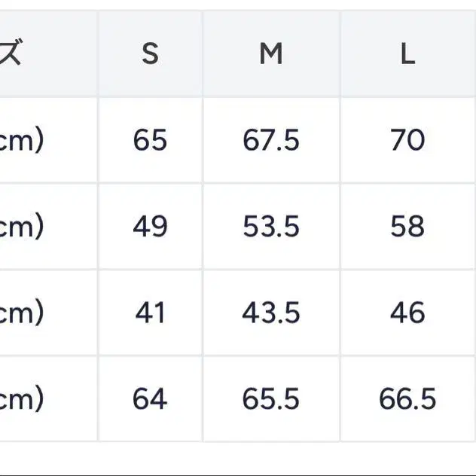Click the M size column header
The height and width of the screenshot is (476, 476).
point(271,53)
